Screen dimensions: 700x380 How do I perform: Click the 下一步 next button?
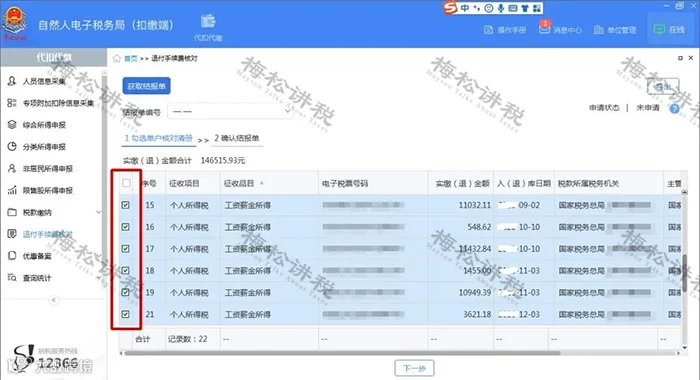click(414, 368)
